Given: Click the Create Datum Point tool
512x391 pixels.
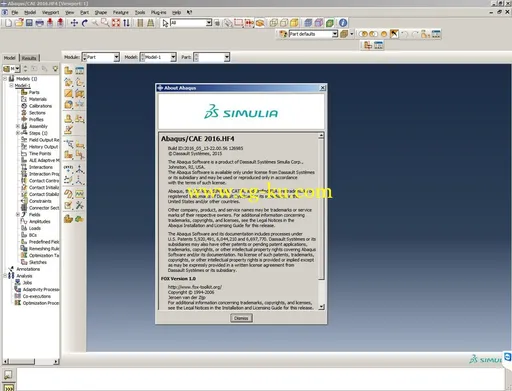Looking at the screenshot, I should (69, 169).
